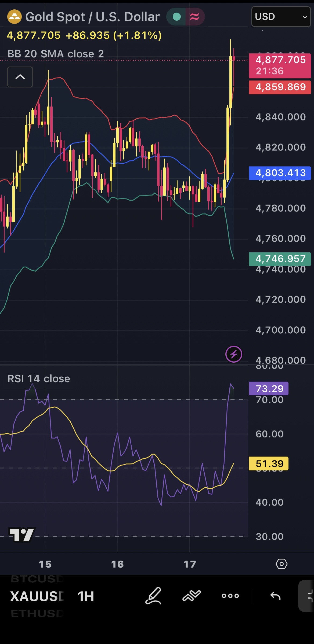Select the BB 20 SMA close indicator label

click(56, 54)
